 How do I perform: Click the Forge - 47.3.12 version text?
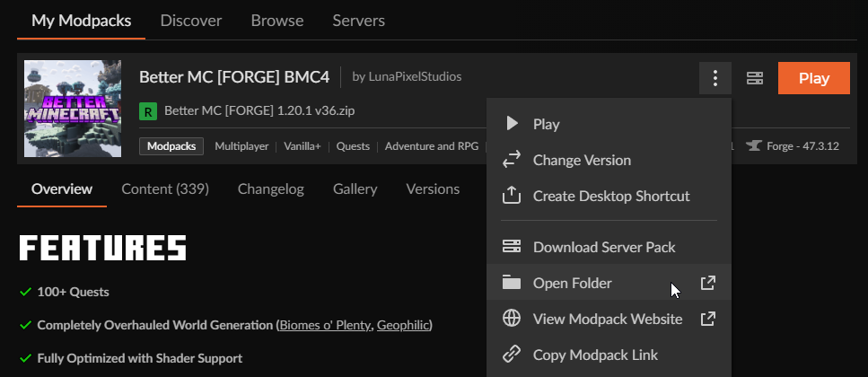tap(802, 146)
